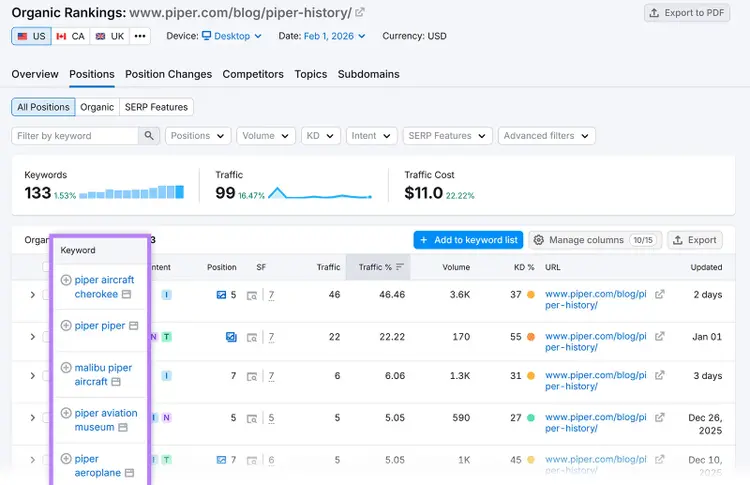Open SERP view icon for piper aeroplane
The image size is (750, 485).
[x=129, y=473]
